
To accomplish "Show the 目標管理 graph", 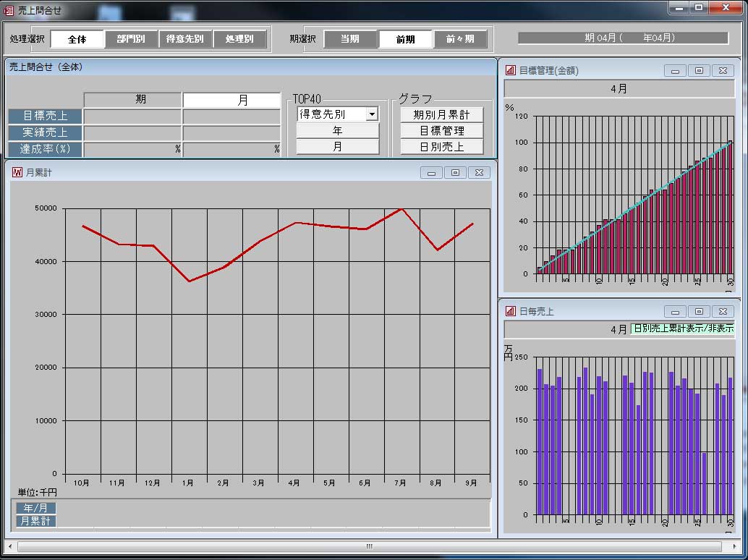I will click(441, 131).
